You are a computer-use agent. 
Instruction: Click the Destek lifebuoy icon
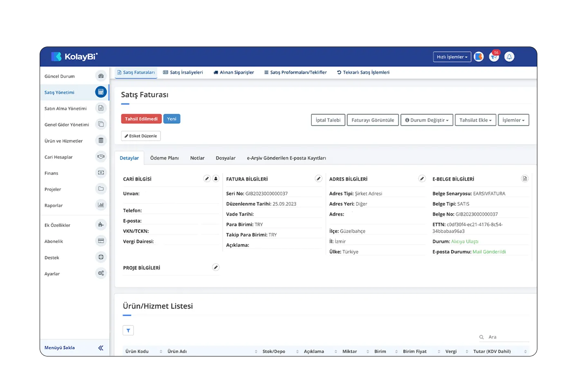click(101, 257)
